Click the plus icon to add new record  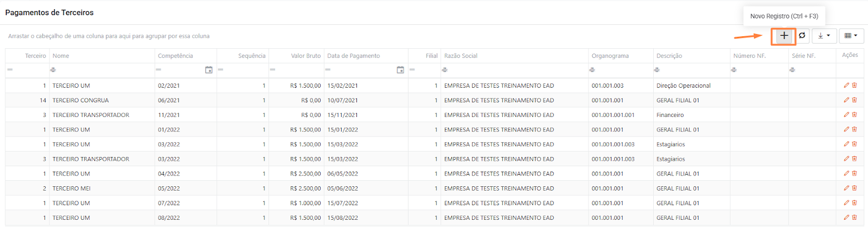pyautogui.click(x=784, y=36)
